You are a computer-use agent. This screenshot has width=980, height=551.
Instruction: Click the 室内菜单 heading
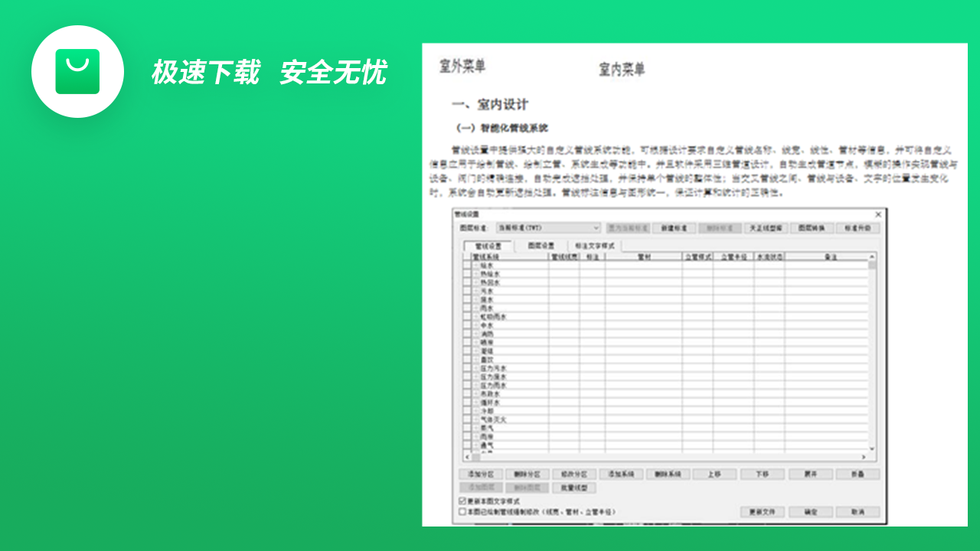(x=622, y=70)
